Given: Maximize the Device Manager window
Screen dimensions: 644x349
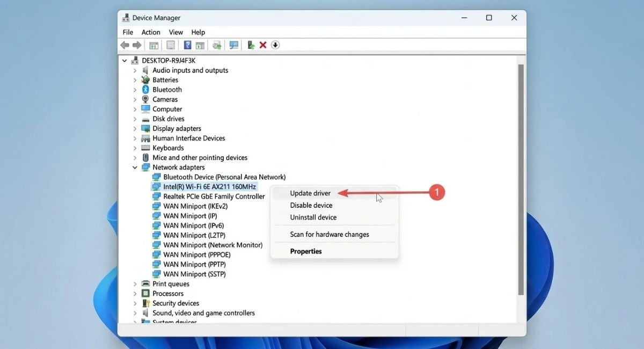Looking at the screenshot, I should (489, 18).
